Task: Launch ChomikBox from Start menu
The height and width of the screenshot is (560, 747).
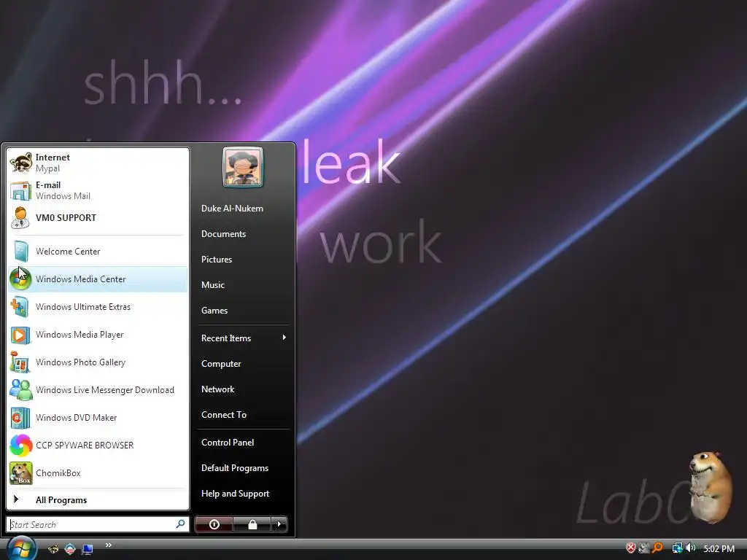Action: 98,472
